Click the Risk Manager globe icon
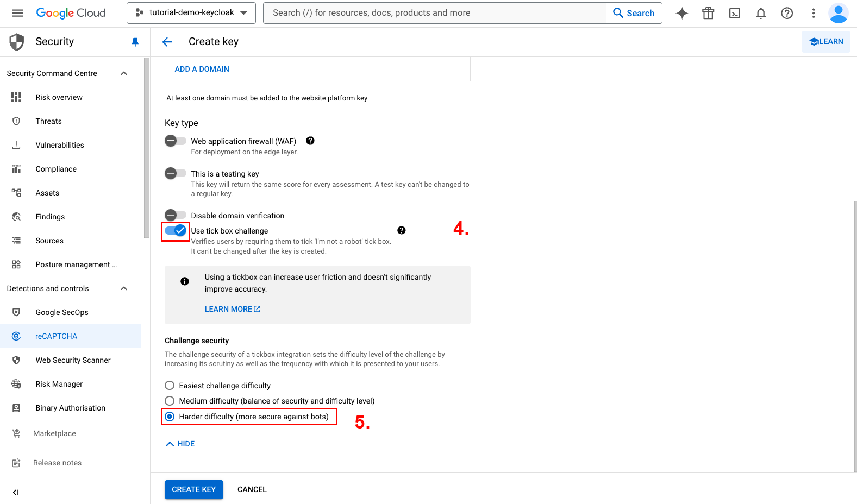The image size is (857, 504). [16, 384]
